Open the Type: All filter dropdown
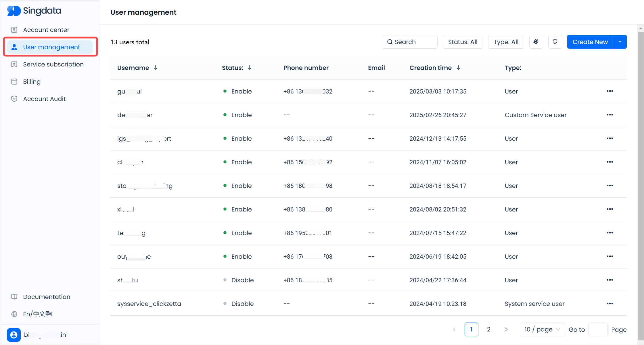 [506, 42]
